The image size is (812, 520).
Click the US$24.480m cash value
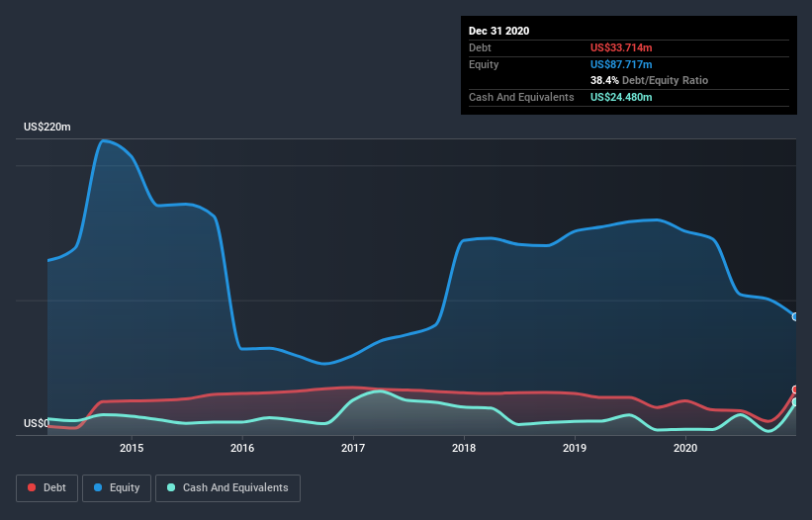(621, 97)
